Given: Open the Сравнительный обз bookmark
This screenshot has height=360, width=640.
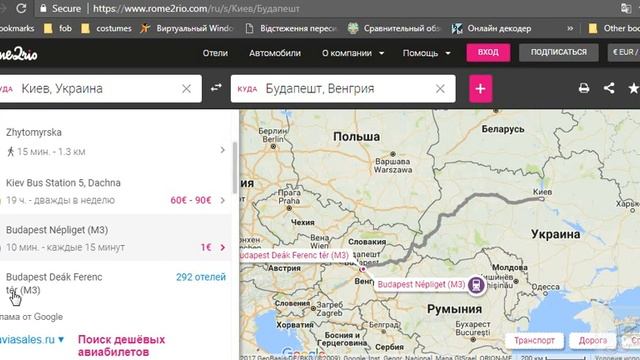Looking at the screenshot, I should coord(394,28).
